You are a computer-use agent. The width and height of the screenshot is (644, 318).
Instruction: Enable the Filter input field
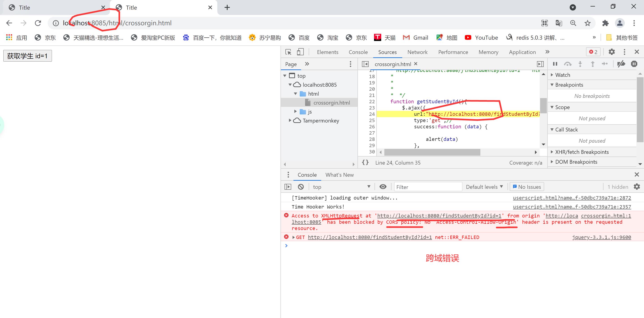point(427,187)
